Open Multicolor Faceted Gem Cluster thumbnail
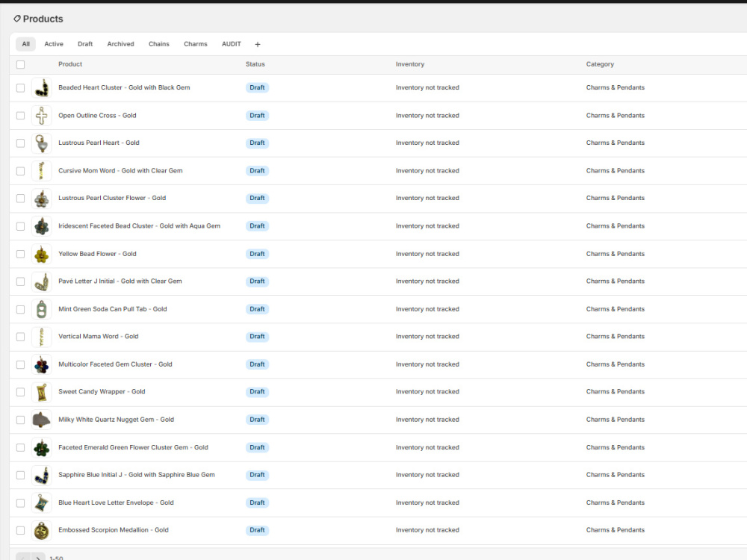 coord(41,364)
